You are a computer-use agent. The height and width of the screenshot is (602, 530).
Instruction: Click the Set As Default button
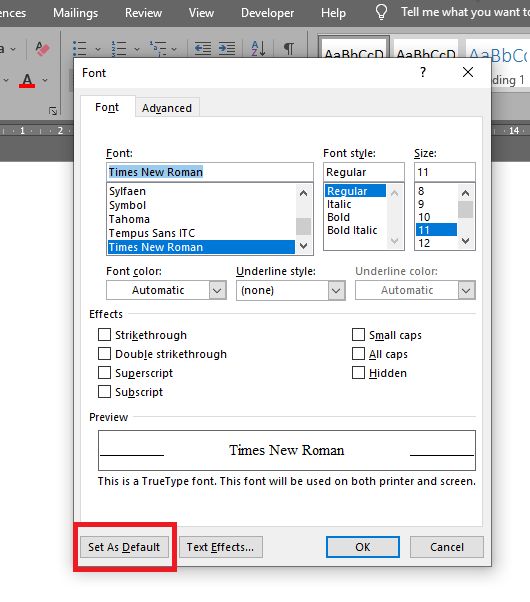tap(124, 547)
